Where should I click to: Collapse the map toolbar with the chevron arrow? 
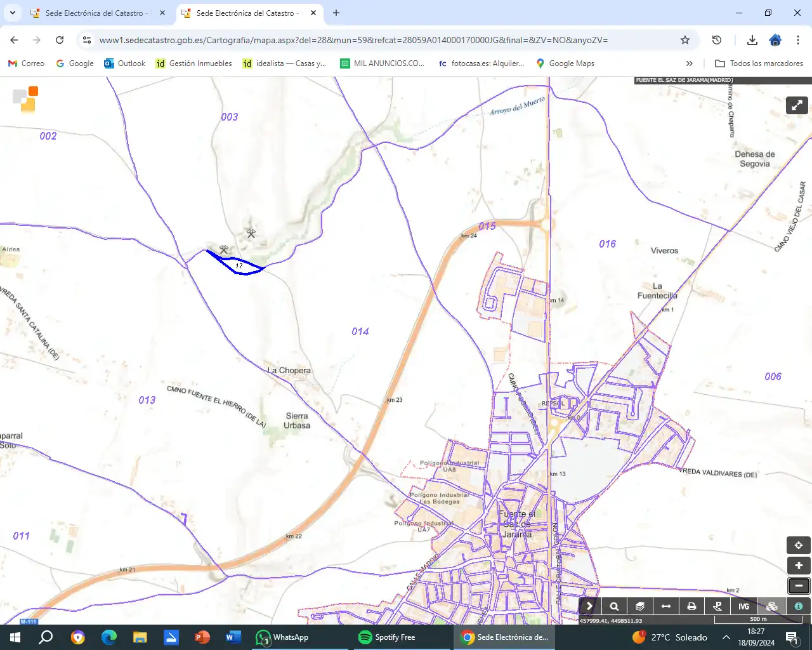coord(589,606)
